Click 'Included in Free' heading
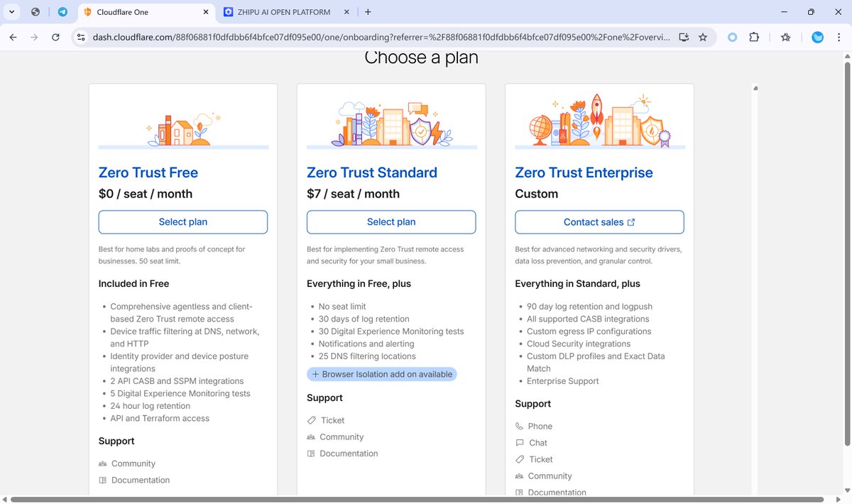The width and height of the screenshot is (852, 504). (x=133, y=283)
